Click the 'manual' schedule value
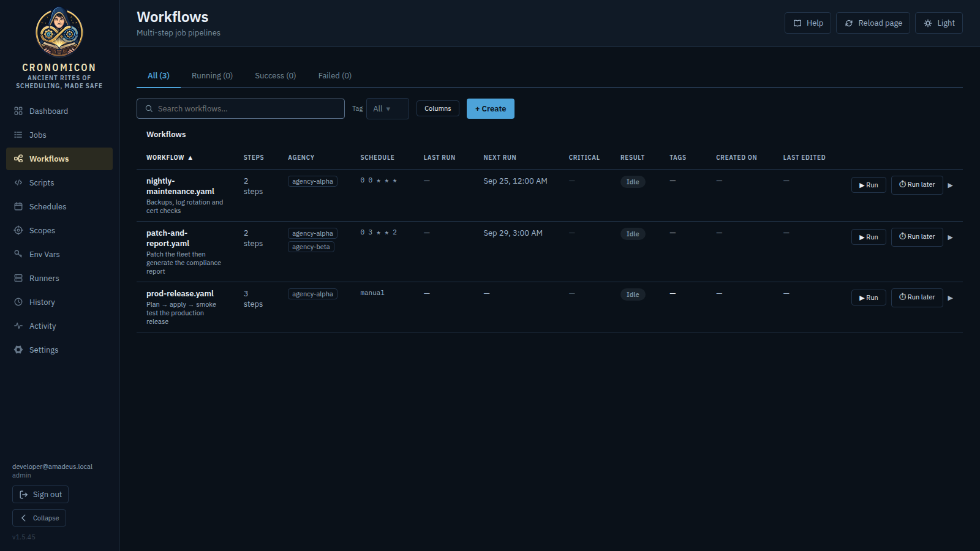Image resolution: width=980 pixels, height=551 pixels. 372,293
